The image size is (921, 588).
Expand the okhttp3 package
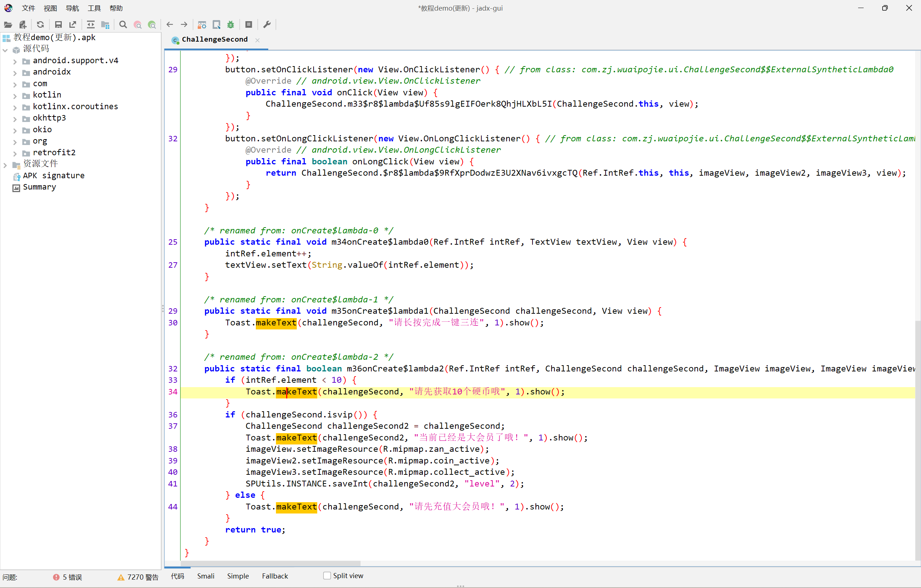coord(15,119)
